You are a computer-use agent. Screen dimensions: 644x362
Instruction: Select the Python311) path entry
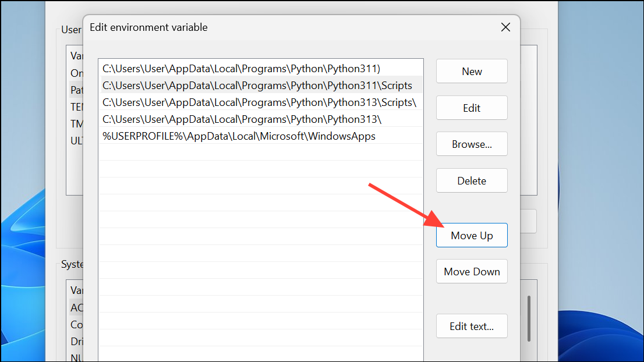coord(241,69)
